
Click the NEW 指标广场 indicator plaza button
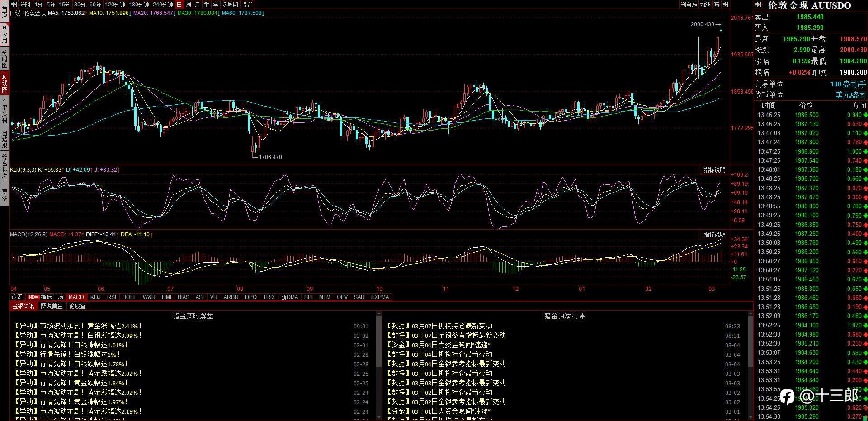click(x=46, y=297)
